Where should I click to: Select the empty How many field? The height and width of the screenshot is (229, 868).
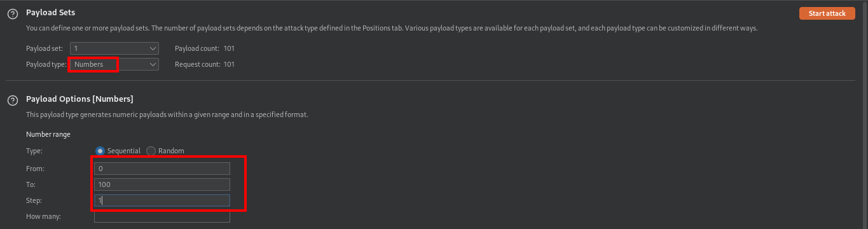click(162, 217)
